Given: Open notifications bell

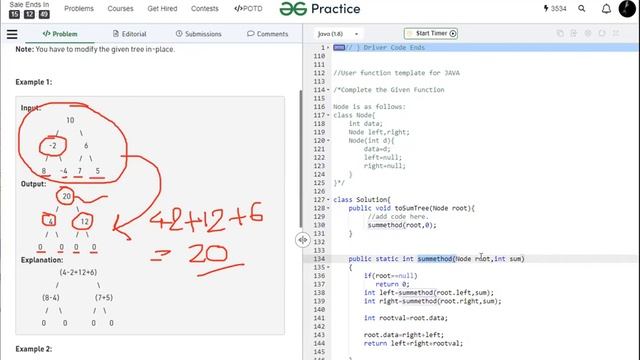Looking at the screenshot, I should coord(606,9).
